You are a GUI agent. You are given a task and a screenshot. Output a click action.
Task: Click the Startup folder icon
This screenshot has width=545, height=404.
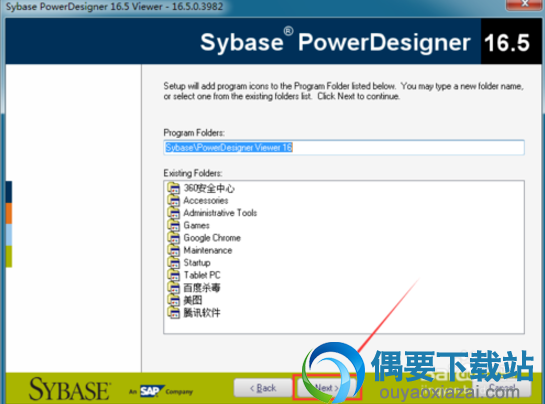point(173,263)
